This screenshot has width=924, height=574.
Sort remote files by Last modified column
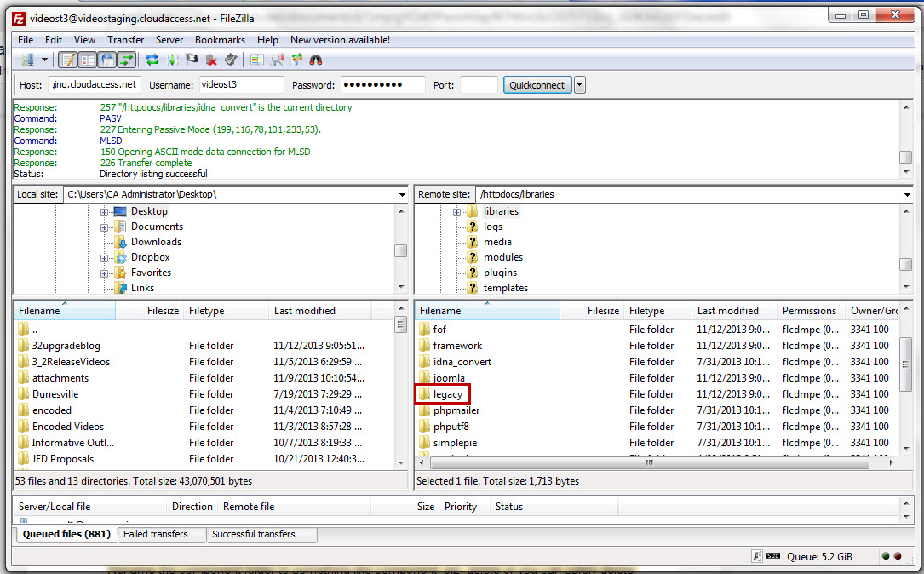tap(734, 311)
